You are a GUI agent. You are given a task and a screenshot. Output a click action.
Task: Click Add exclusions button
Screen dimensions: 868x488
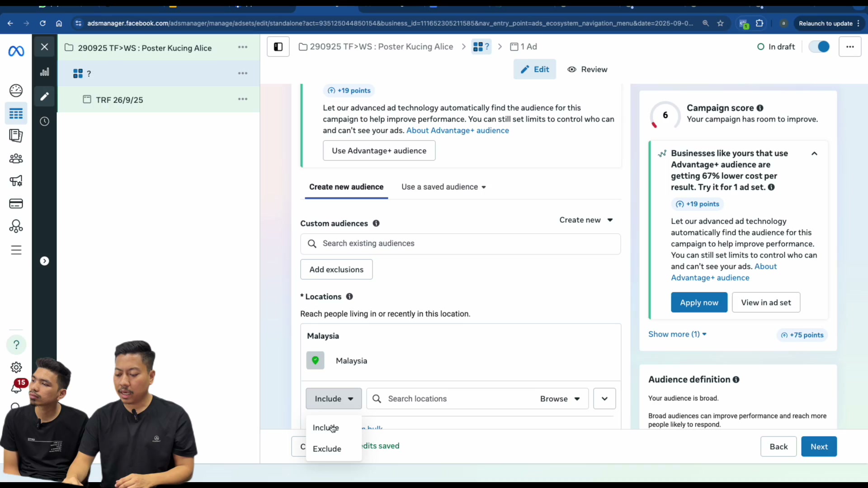(x=336, y=269)
